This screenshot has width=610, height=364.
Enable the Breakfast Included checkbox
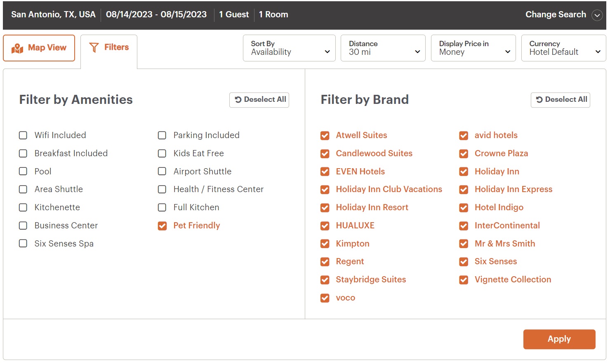[x=23, y=153]
